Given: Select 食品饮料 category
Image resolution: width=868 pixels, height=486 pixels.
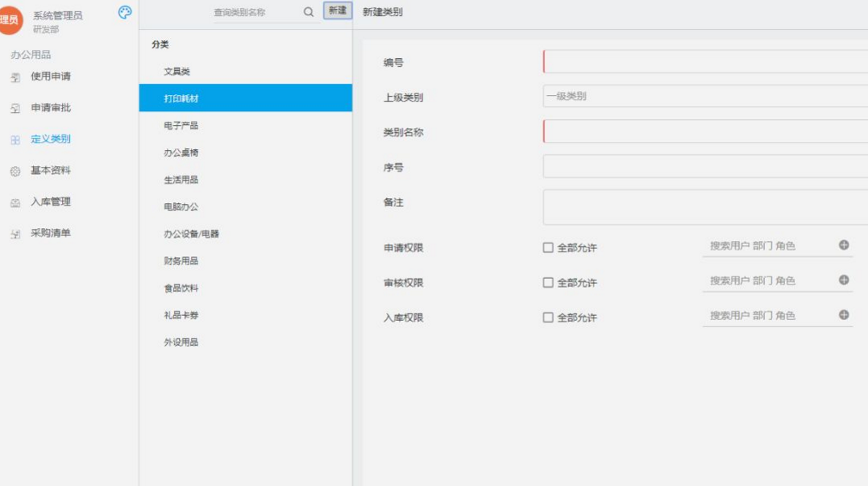Looking at the screenshot, I should [245, 289].
